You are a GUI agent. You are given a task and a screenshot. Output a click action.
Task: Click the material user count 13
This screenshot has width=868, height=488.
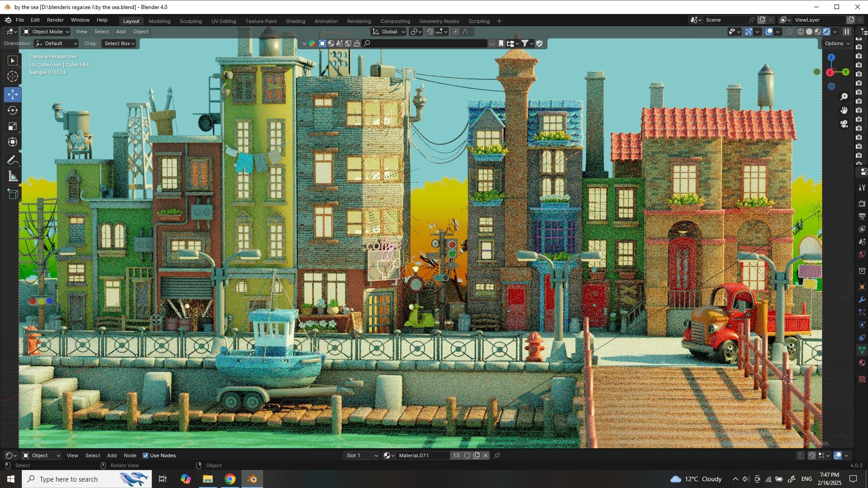click(x=456, y=455)
